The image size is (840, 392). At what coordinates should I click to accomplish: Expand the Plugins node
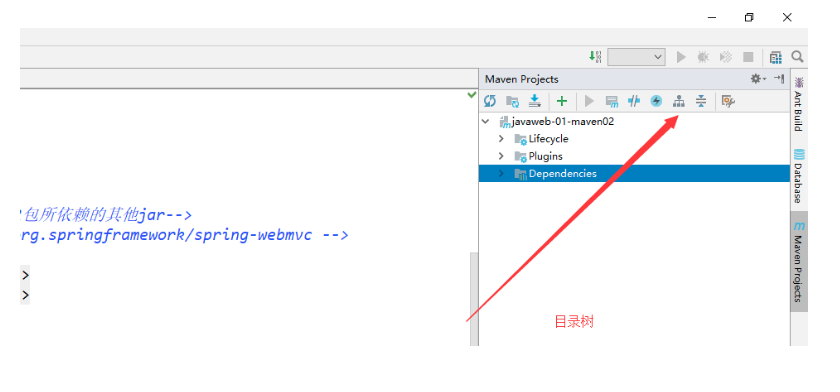click(501, 156)
